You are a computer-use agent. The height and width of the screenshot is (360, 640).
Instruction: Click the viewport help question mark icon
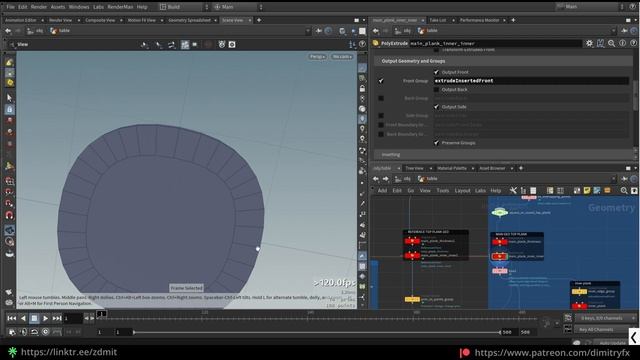tap(362, 44)
